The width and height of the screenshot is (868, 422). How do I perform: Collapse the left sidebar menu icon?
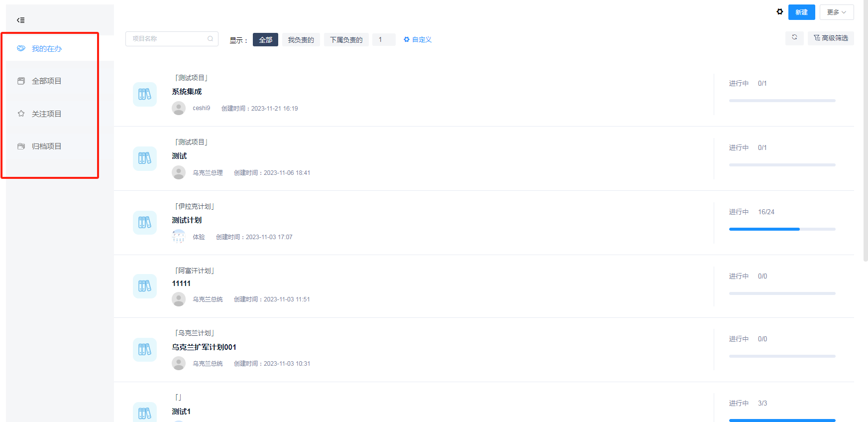coord(20,20)
